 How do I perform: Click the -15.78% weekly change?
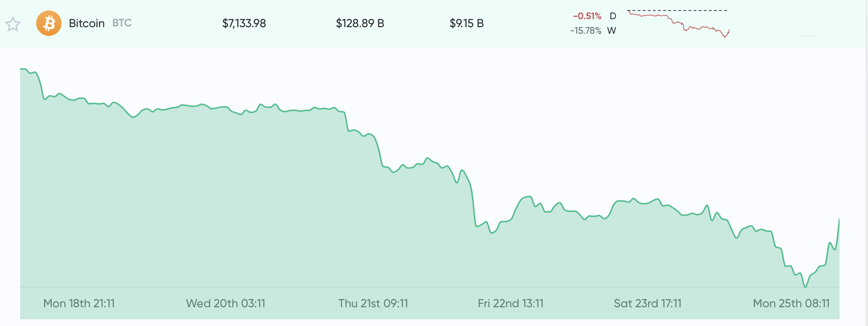pyautogui.click(x=586, y=31)
